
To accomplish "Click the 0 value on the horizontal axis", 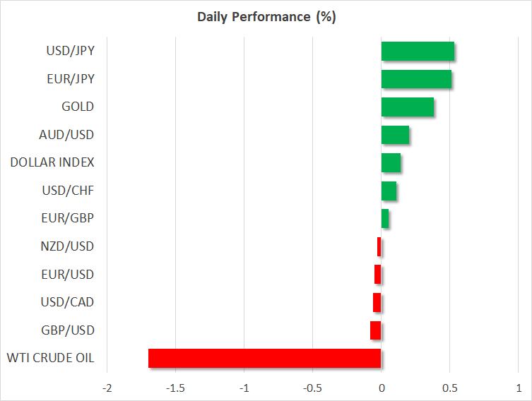I will coord(382,388).
